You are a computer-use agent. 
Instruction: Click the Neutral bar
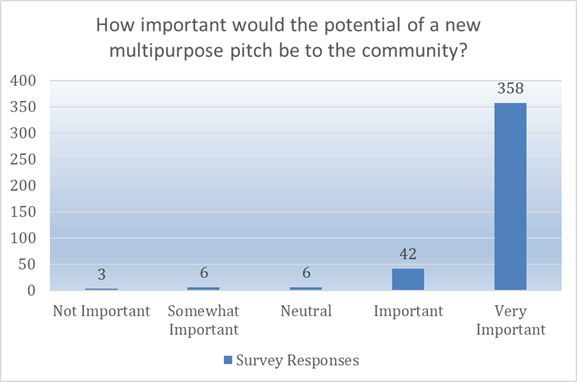305,289
